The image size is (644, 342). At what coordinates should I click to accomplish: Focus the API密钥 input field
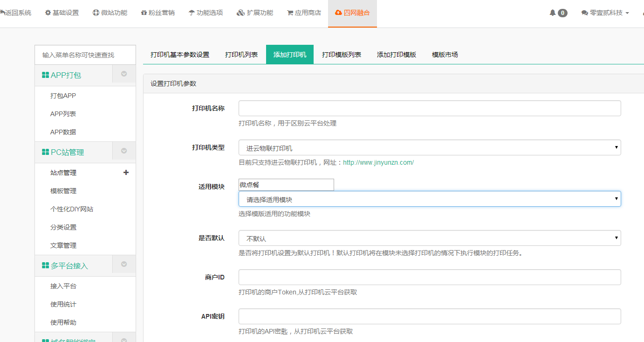[430, 316]
